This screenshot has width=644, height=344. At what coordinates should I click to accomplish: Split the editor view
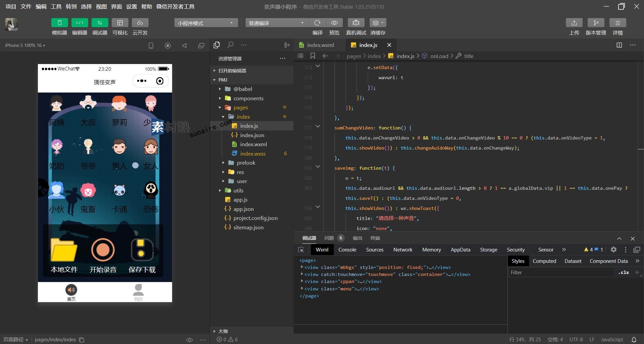click(619, 45)
